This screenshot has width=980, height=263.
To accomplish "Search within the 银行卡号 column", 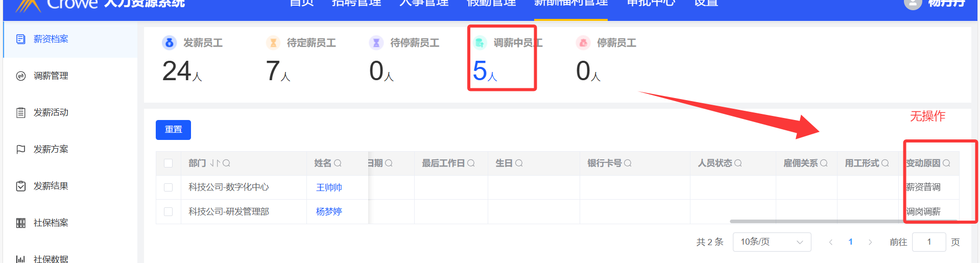I will pos(628,163).
